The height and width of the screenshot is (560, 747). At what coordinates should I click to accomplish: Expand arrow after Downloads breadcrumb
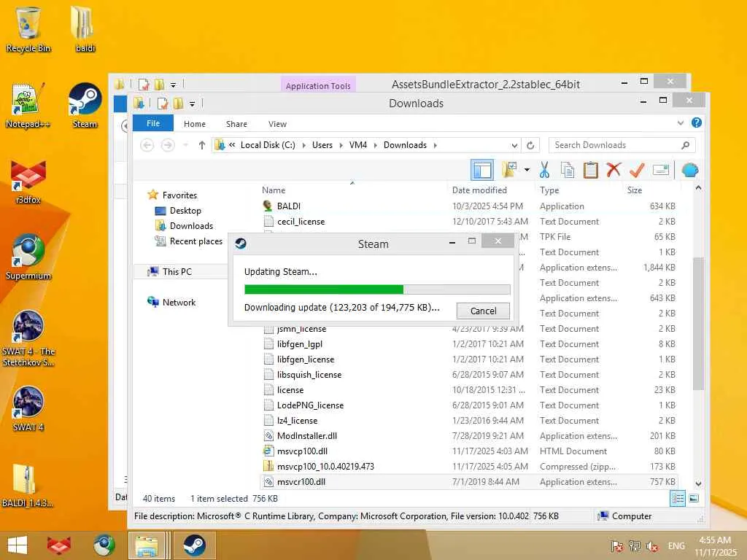(x=435, y=145)
